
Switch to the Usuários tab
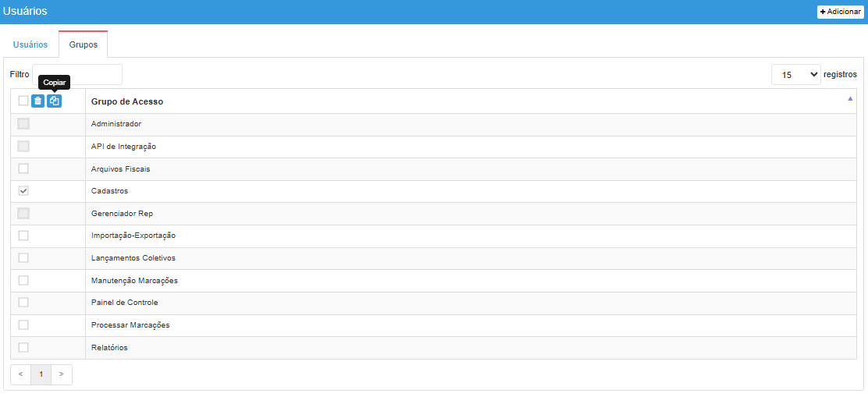30,44
